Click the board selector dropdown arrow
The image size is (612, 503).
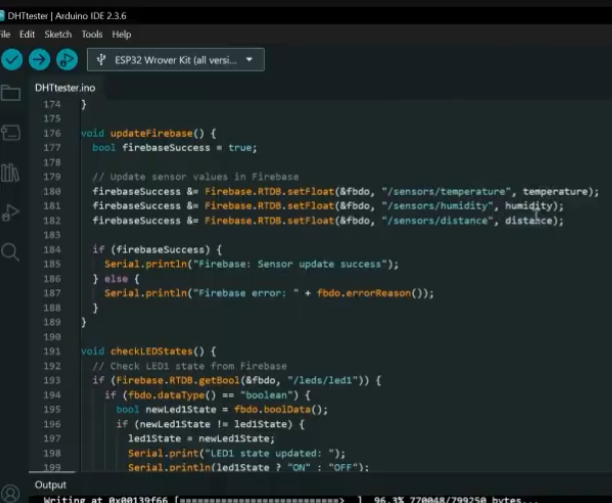pos(249,60)
